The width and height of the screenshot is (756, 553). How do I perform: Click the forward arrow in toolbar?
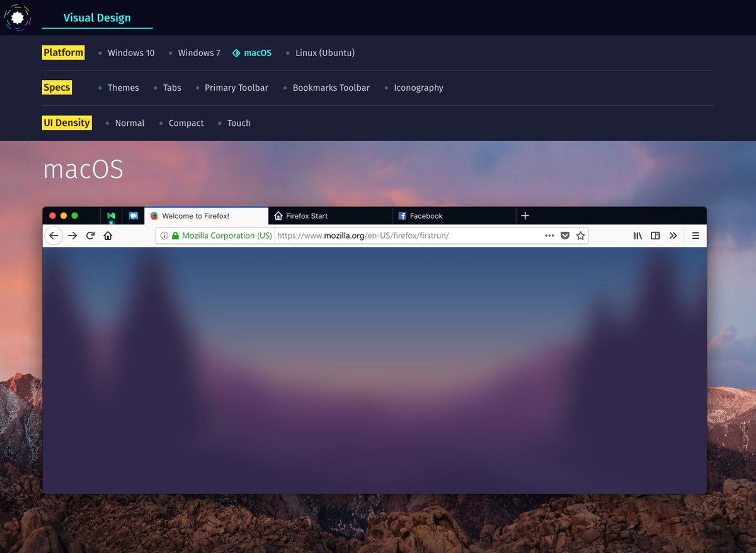72,236
